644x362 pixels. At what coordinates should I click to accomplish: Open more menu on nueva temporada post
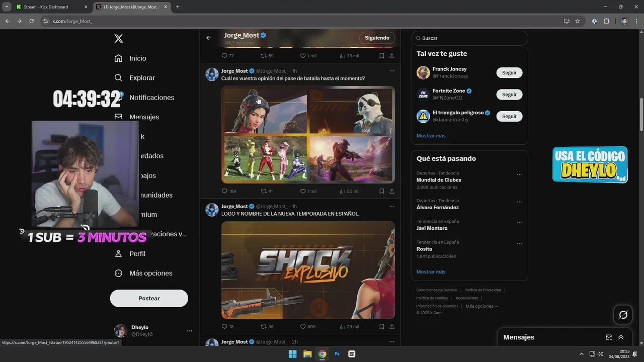pos(391,206)
